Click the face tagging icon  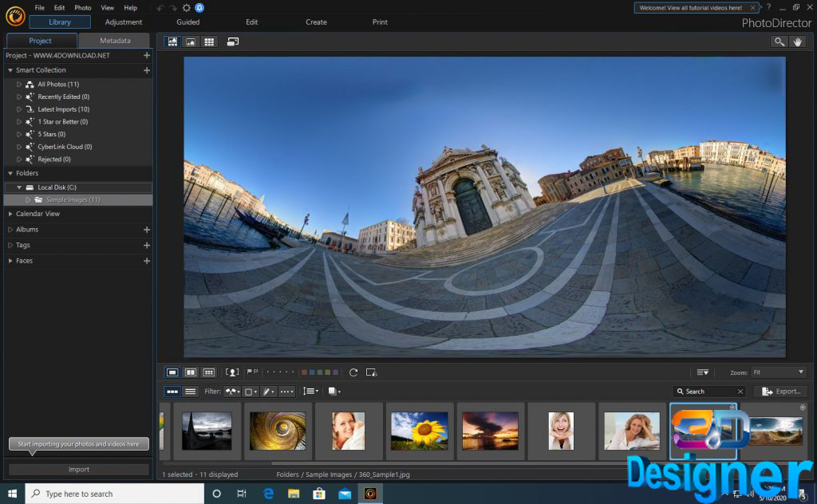click(x=232, y=372)
